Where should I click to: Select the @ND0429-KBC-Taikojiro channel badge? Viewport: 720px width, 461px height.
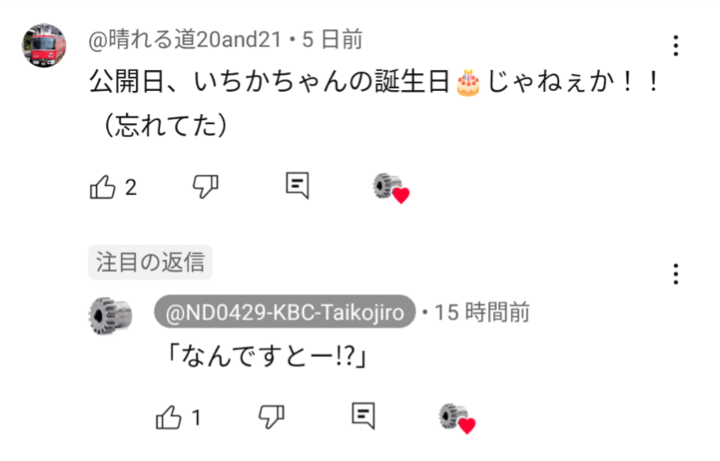[x=285, y=312]
